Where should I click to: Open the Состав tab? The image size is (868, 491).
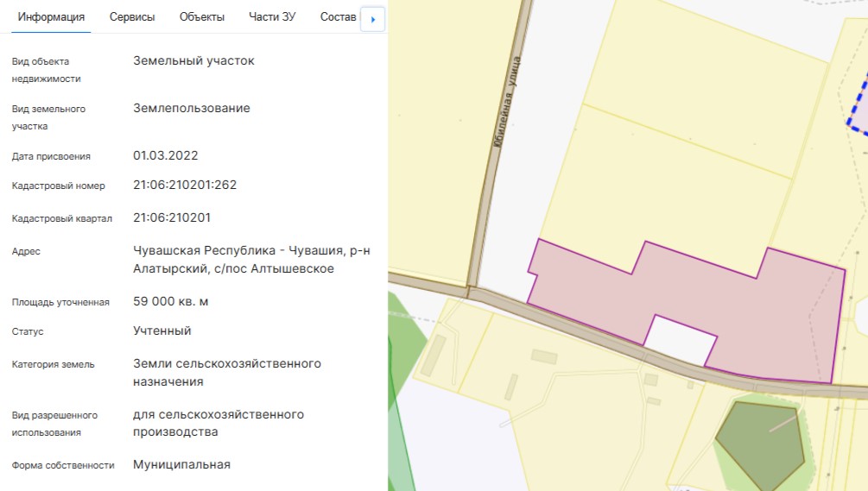(338, 17)
